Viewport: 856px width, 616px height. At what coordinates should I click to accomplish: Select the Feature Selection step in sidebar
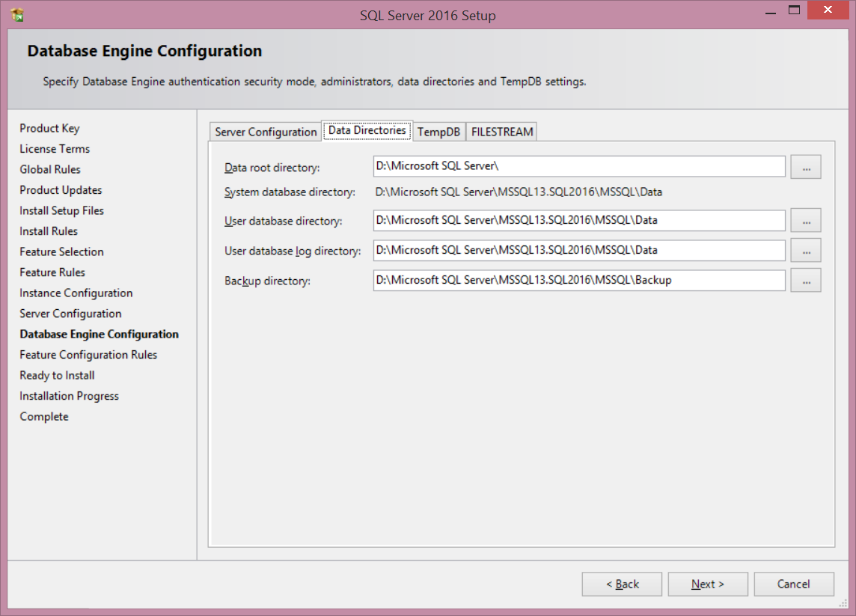tap(61, 251)
